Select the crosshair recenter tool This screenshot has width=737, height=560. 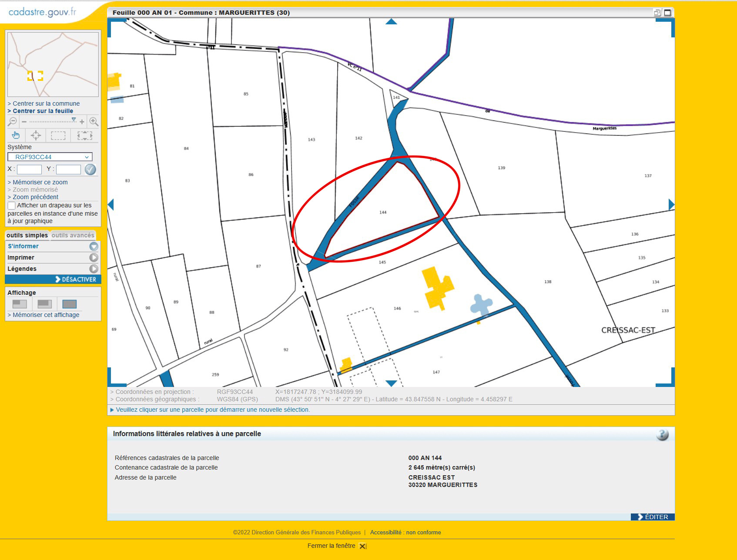coord(36,135)
